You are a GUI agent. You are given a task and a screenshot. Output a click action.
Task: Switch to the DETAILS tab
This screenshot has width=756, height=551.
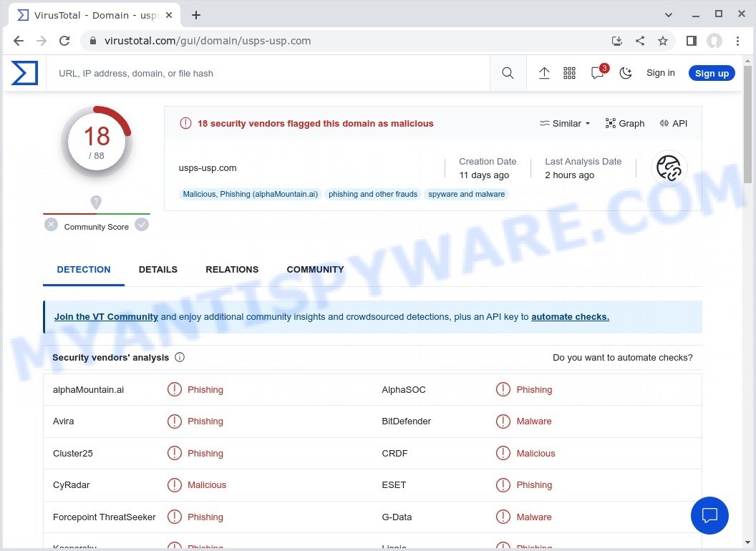pyautogui.click(x=158, y=270)
